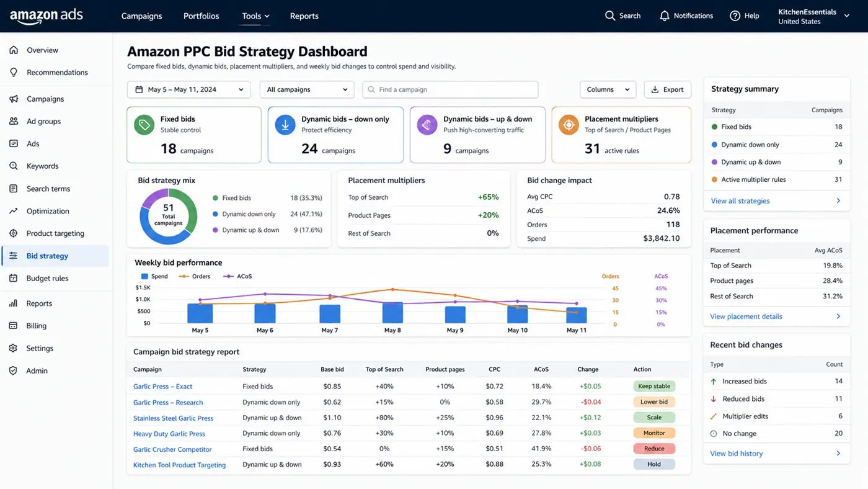Click the Product targeting crosshair icon
Screen dimensions: 868x489
click(14, 233)
